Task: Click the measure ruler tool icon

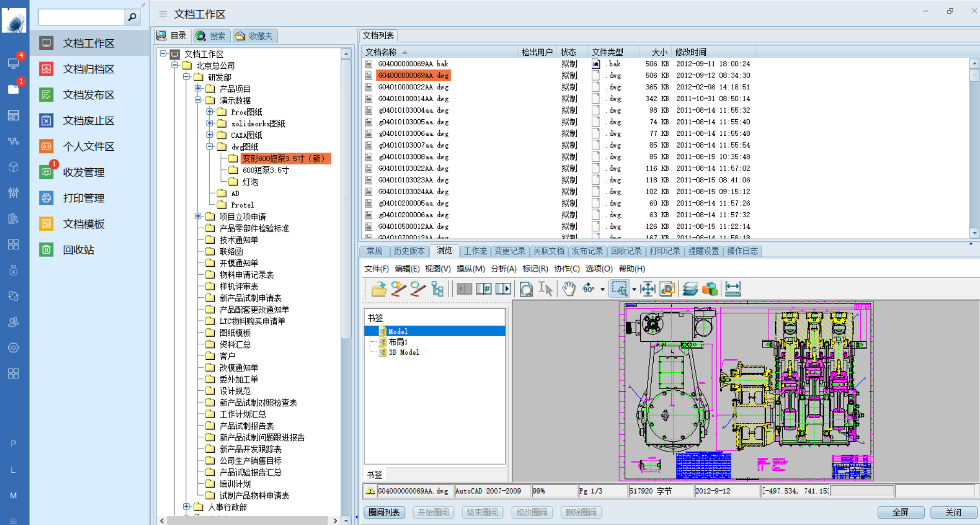Action: pos(733,289)
